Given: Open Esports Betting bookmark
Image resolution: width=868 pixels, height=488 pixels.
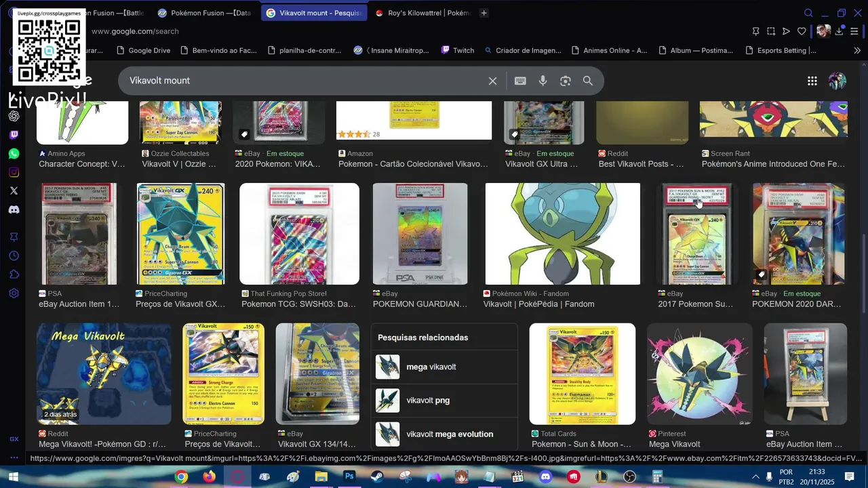Looking at the screenshot, I should [x=781, y=50].
